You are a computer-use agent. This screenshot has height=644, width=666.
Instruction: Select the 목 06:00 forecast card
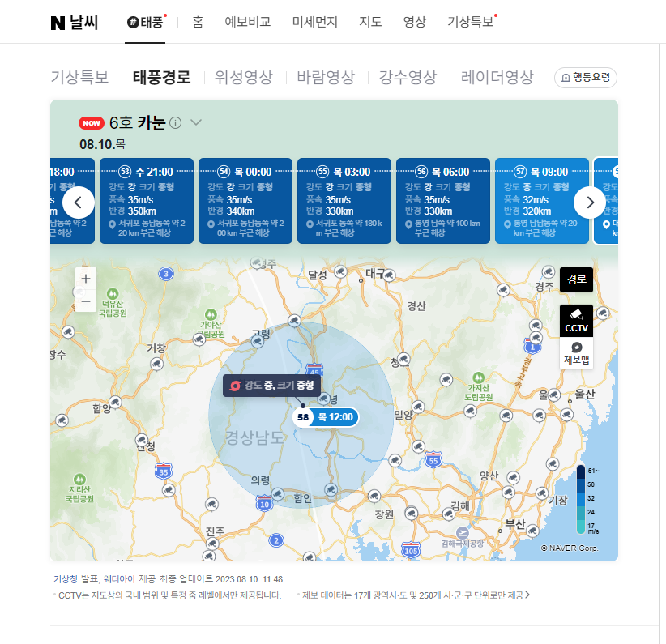pos(443,201)
